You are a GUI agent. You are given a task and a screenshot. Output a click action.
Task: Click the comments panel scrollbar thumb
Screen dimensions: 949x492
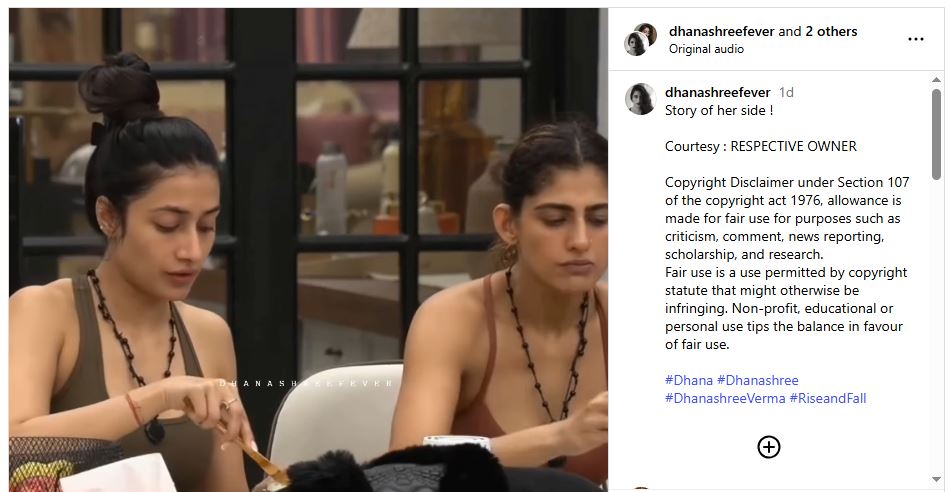pyautogui.click(x=936, y=134)
